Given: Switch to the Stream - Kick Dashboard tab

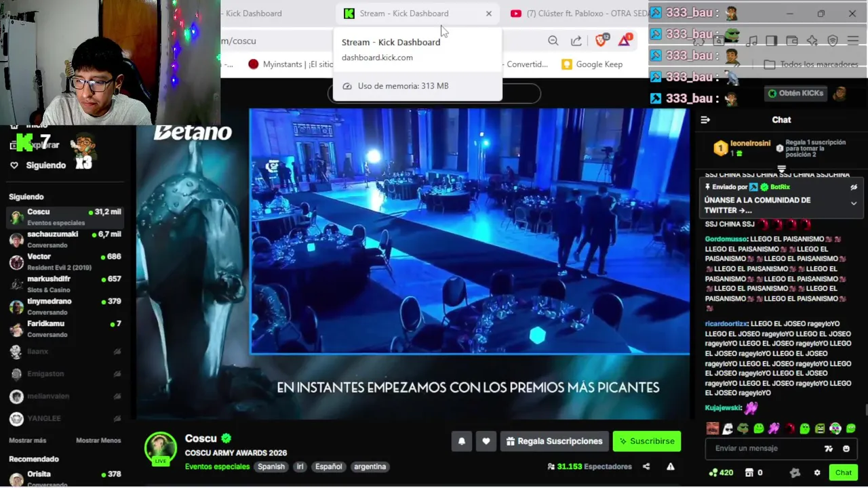Looking at the screenshot, I should (403, 14).
